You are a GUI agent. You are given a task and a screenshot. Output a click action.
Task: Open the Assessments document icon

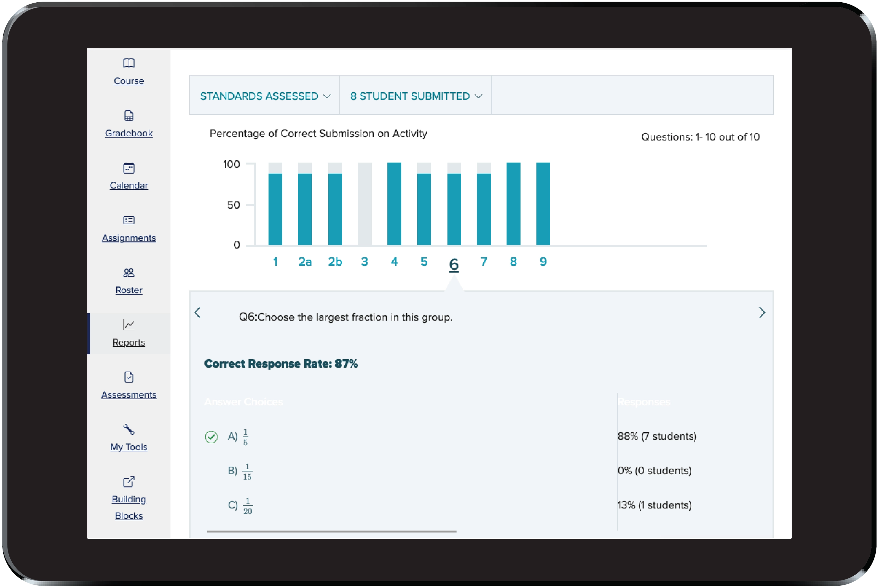(x=129, y=377)
